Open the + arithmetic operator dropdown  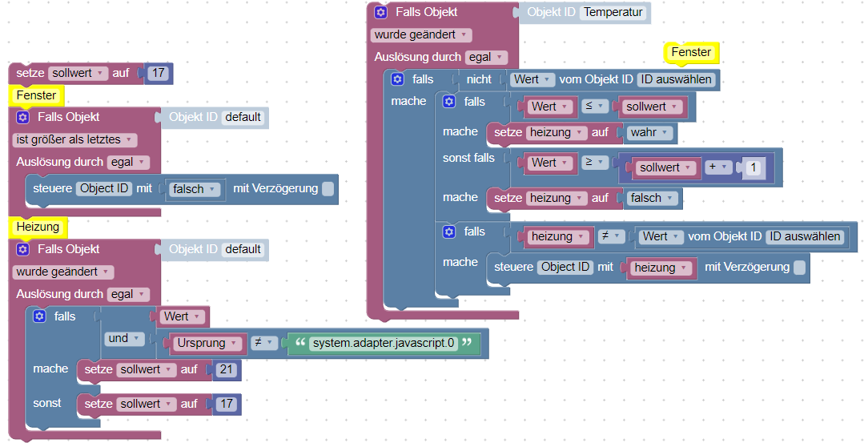click(x=718, y=167)
